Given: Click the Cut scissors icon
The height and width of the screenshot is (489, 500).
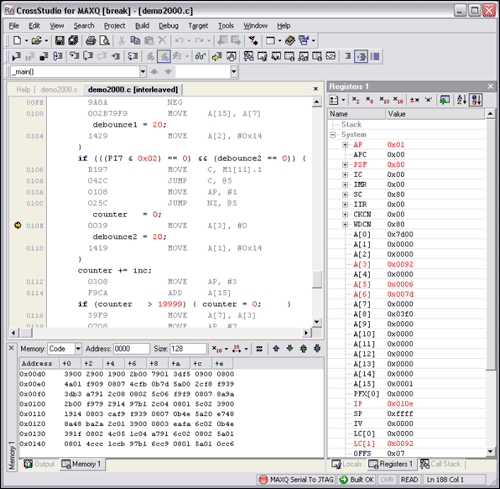Looking at the screenshot, I should (122, 40).
